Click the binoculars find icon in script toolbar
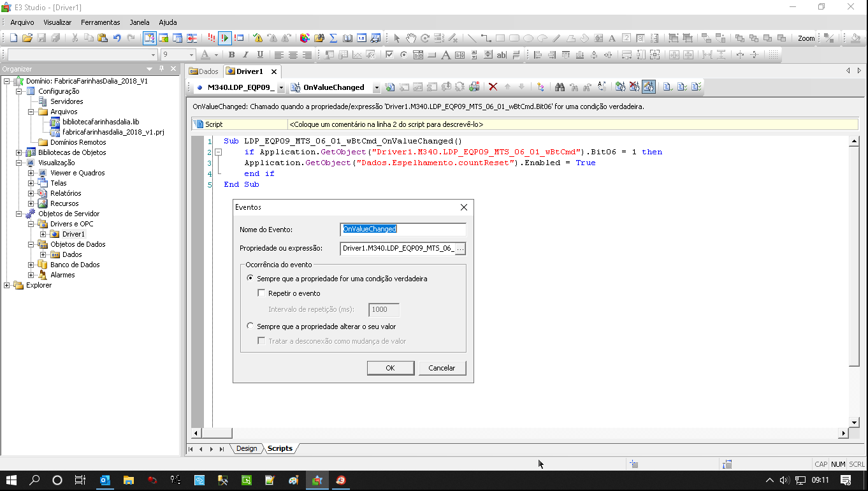The image size is (868, 491). 560,87
